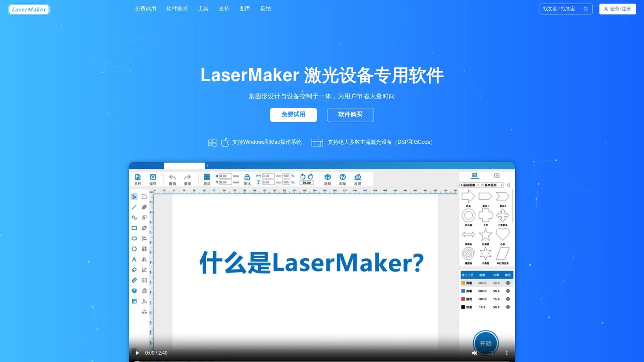Open the 工具 navigation menu item

pyautogui.click(x=203, y=9)
